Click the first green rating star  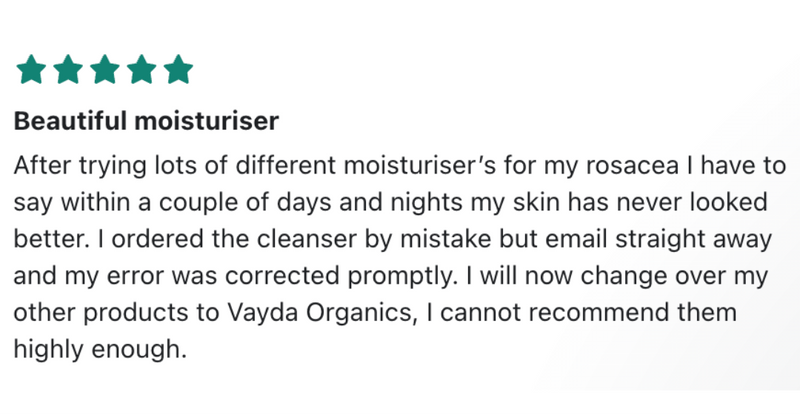[30, 69]
